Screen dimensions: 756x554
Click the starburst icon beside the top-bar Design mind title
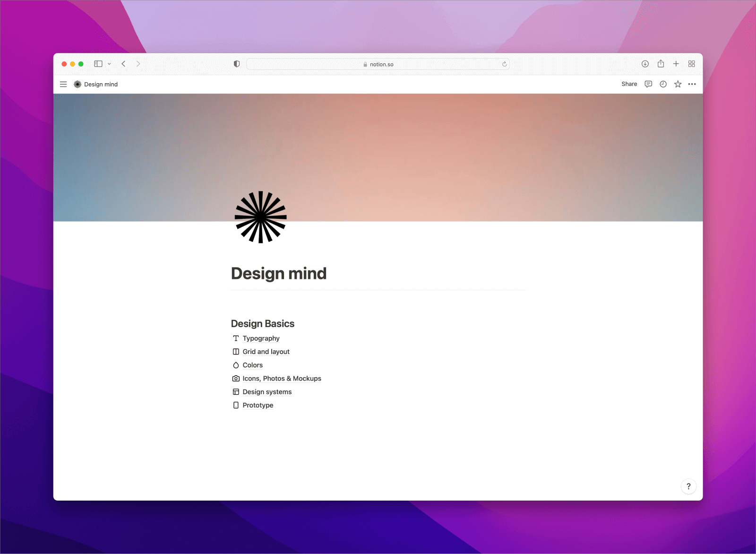[x=77, y=84]
